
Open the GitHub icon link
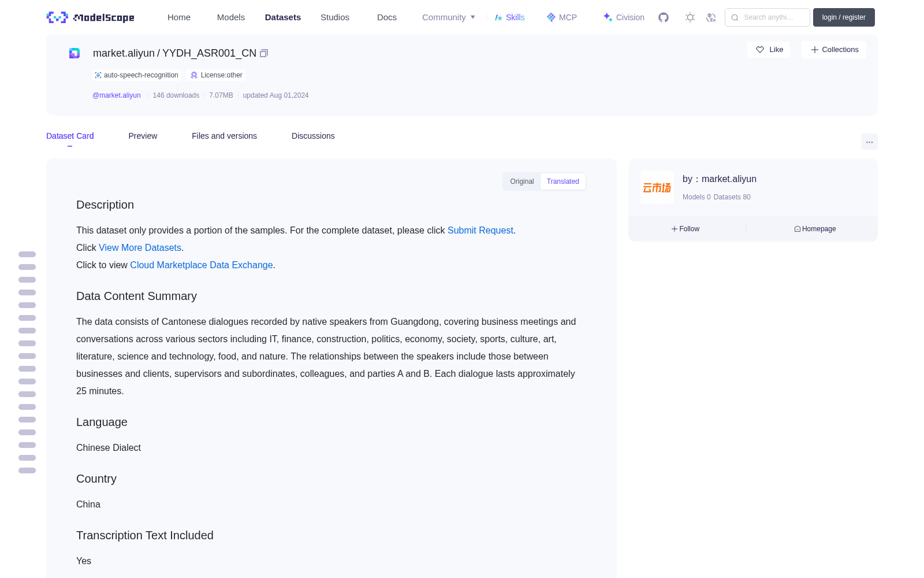click(x=664, y=17)
